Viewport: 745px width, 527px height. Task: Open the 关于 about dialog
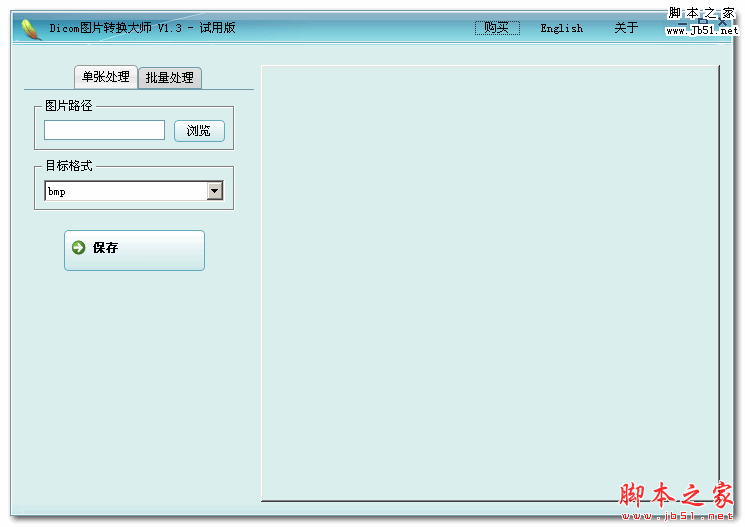[x=626, y=28]
